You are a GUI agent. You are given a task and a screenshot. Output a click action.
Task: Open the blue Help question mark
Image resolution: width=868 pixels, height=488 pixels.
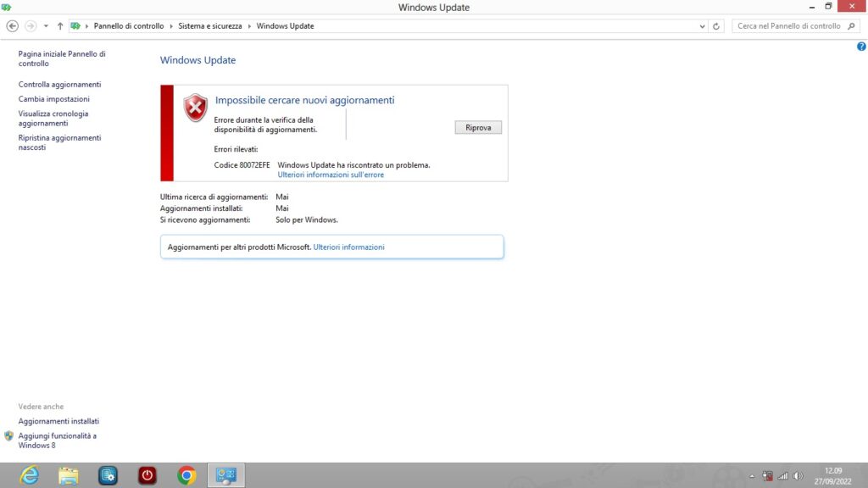(x=861, y=47)
